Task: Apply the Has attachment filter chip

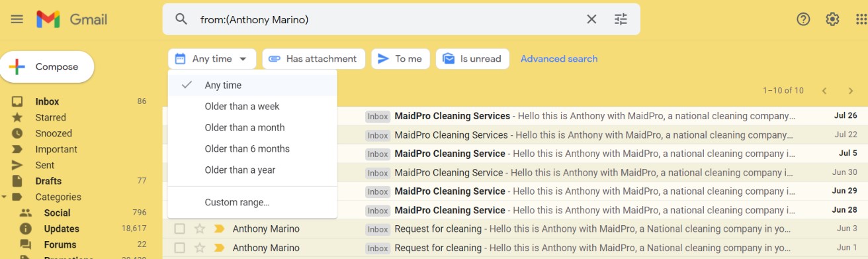Action: point(314,58)
